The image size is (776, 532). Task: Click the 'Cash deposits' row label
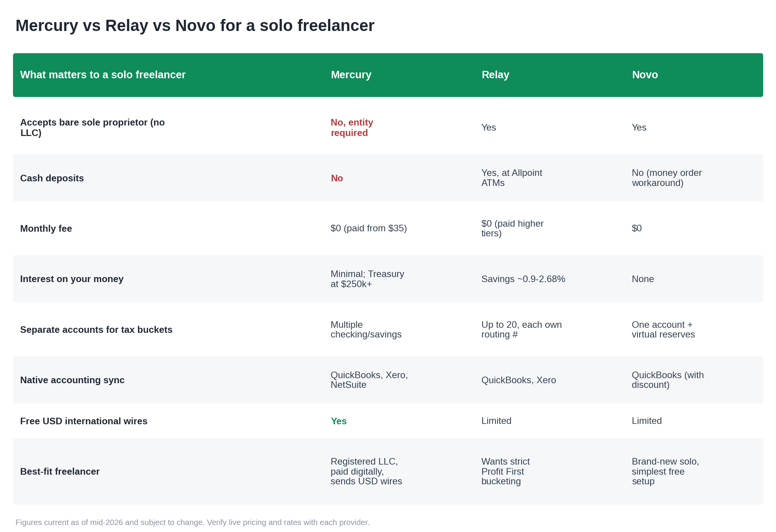click(52, 178)
